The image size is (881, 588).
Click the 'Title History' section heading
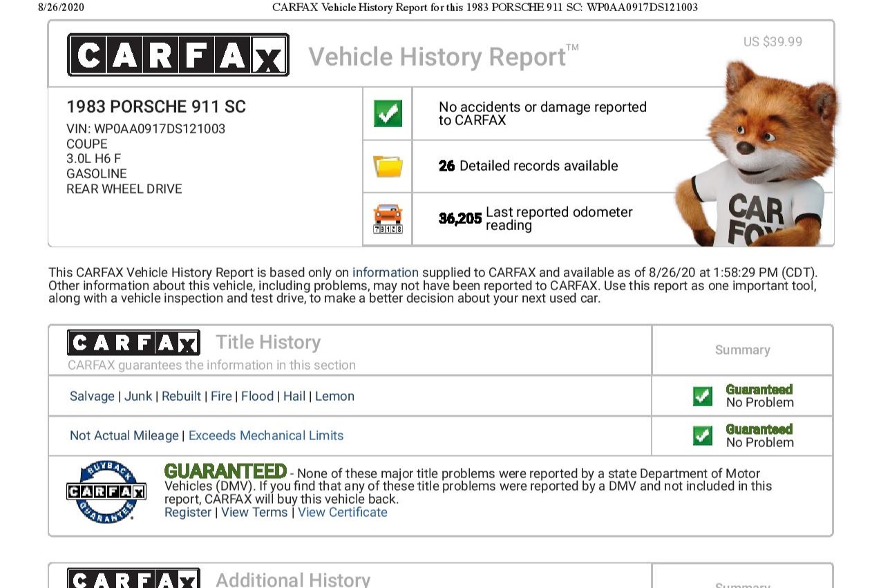point(268,342)
